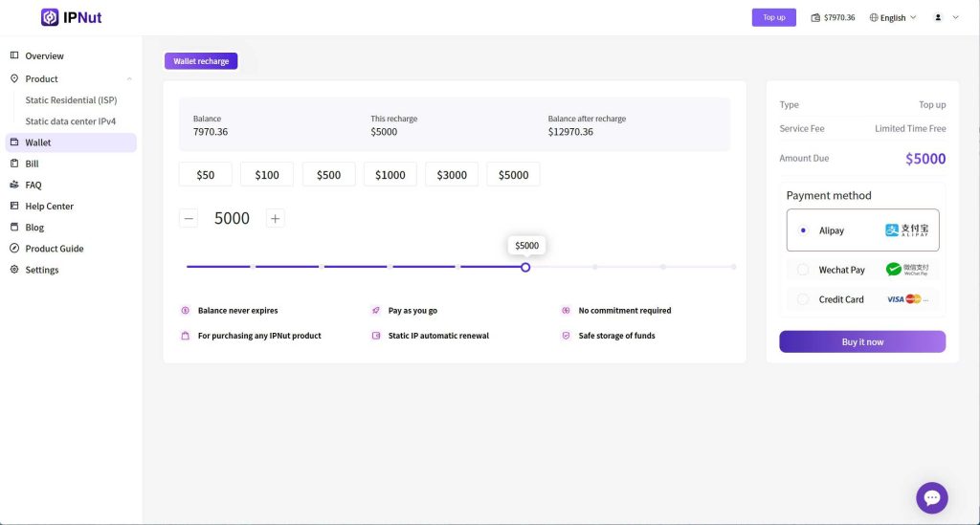Click the Alipay logo
Screen dimensions: 980x525
(x=906, y=230)
